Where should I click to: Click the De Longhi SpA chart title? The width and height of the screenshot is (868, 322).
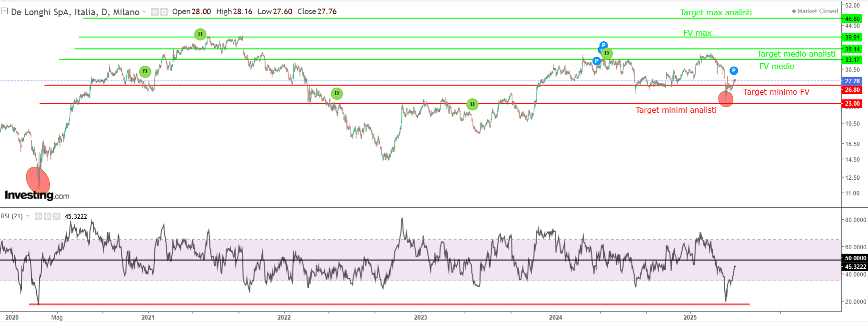(x=75, y=12)
